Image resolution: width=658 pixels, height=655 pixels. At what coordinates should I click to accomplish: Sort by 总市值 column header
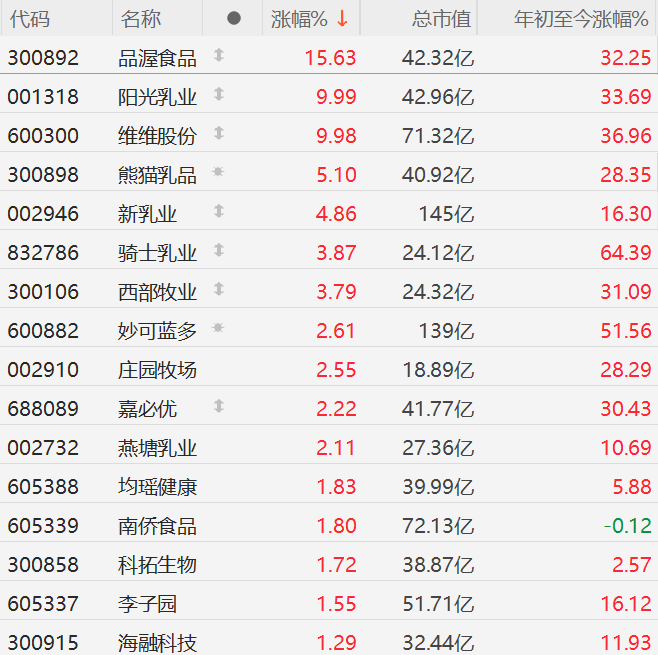[x=441, y=19]
